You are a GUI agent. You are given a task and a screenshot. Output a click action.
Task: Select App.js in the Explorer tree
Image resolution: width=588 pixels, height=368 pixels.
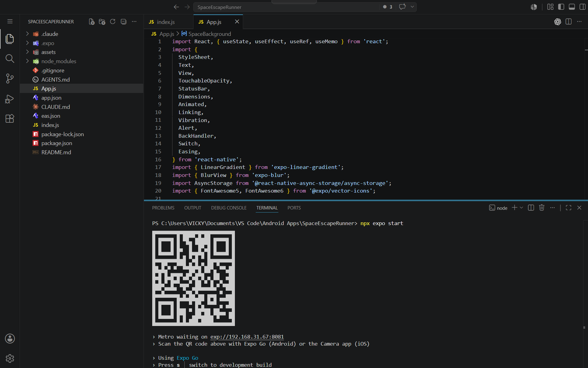(81, 89)
